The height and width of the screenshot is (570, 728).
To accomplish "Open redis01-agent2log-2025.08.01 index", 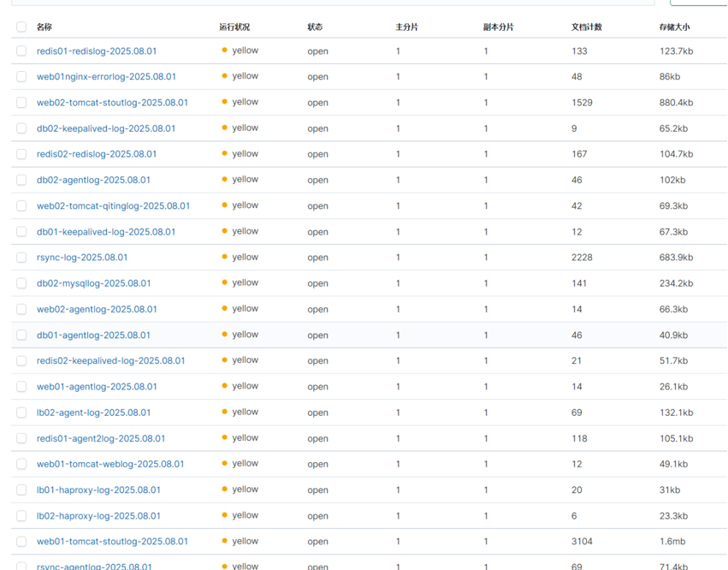I will [101, 438].
